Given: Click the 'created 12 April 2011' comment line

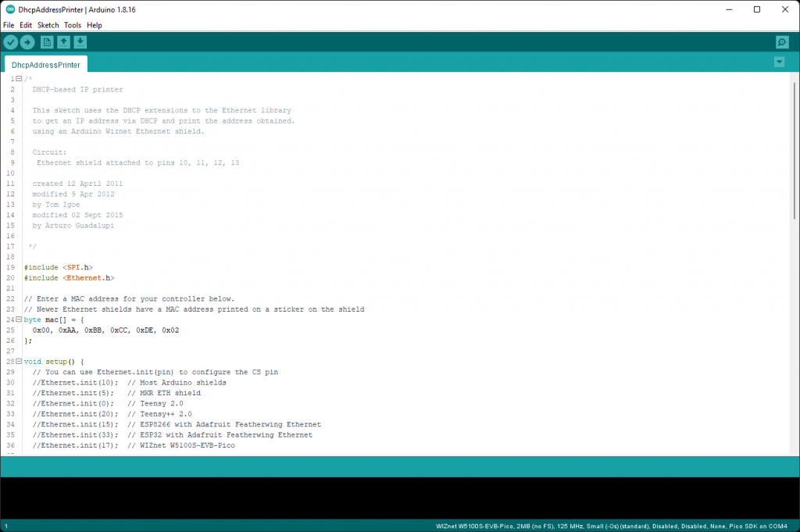Looking at the screenshot, I should point(77,184).
